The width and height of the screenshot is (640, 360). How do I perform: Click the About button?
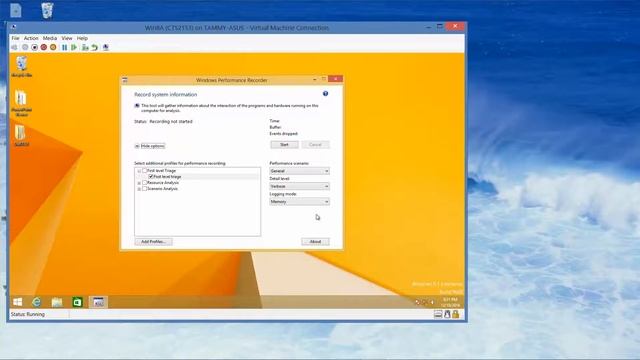coord(316,242)
